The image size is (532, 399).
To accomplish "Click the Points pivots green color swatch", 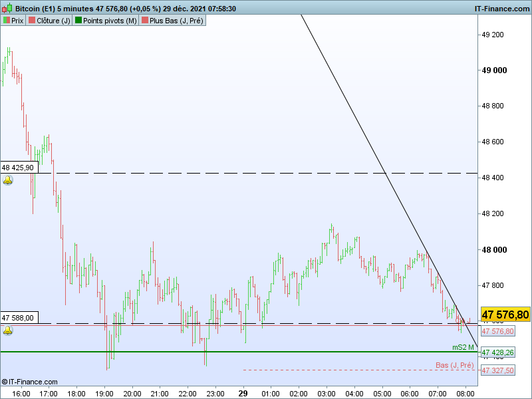I will coord(78,21).
